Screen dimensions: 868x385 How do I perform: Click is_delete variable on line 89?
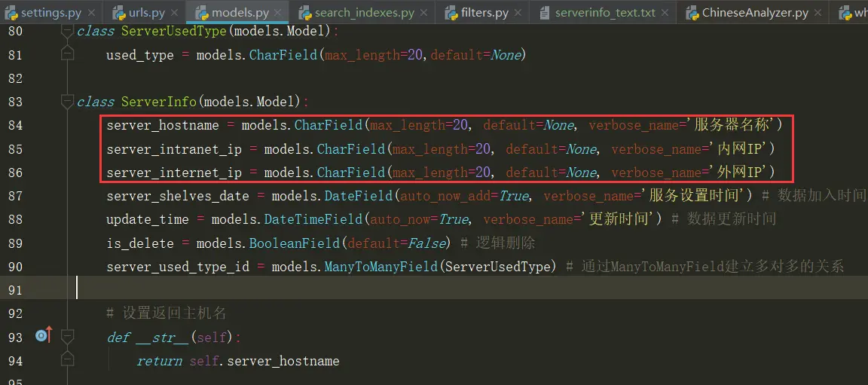click(140, 243)
